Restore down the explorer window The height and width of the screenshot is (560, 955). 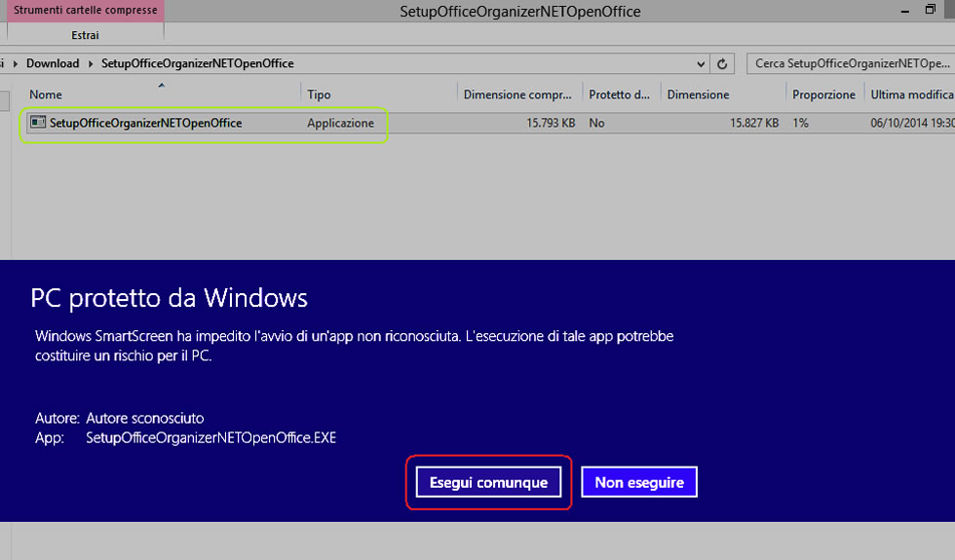tap(930, 10)
